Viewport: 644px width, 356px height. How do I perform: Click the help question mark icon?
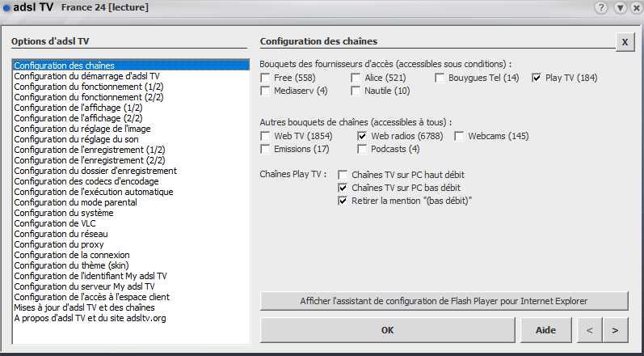pos(601,7)
